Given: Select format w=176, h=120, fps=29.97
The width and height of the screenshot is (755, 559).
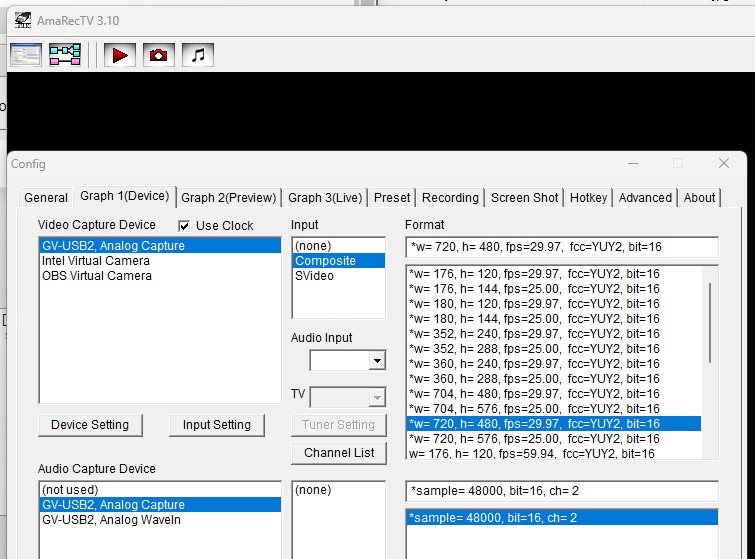Looking at the screenshot, I should tap(554, 274).
